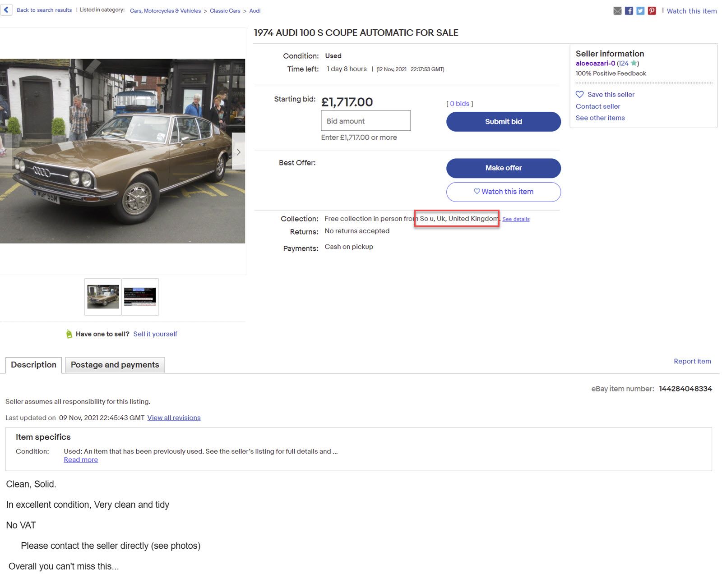Click Save this seller link

click(611, 94)
